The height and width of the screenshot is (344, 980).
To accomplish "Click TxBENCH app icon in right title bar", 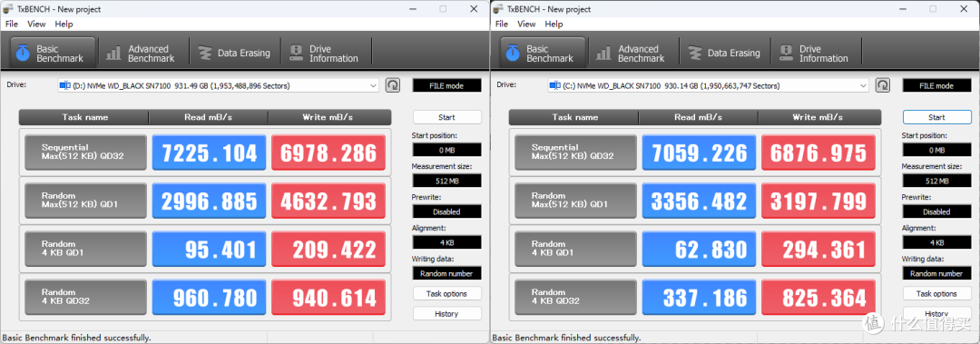I will (498, 9).
